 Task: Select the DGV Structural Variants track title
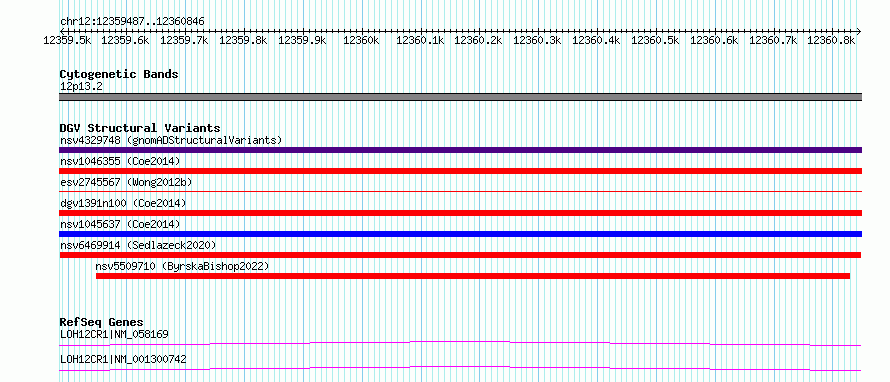140,128
